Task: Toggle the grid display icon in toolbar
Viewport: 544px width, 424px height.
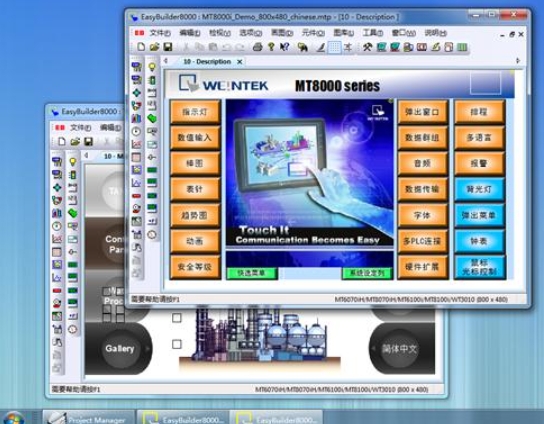Action: click(x=334, y=47)
